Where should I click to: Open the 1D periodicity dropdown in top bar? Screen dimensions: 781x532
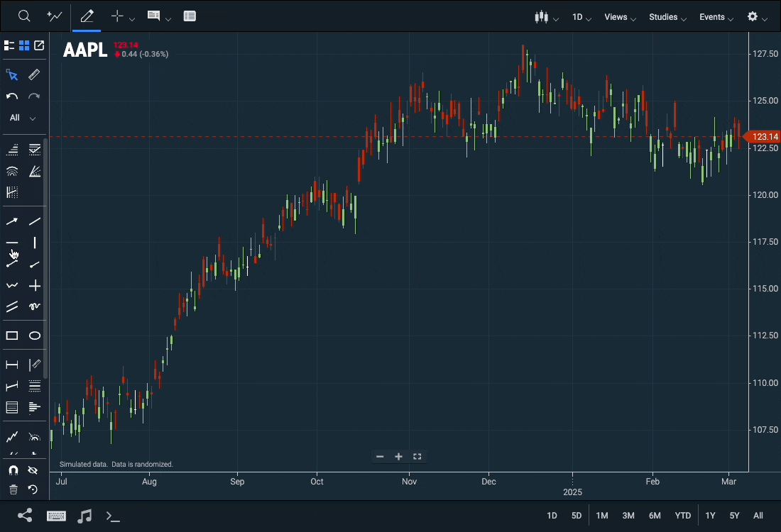pos(581,17)
